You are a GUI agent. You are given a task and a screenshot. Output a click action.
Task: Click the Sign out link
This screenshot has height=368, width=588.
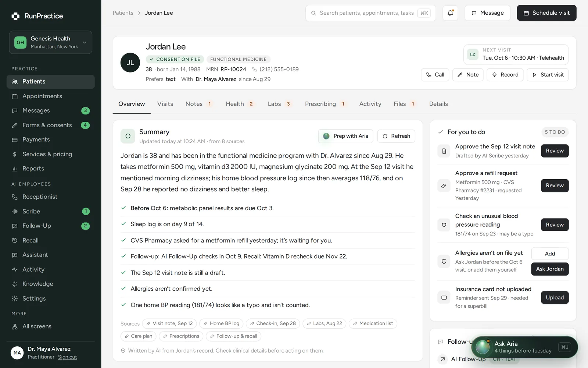pos(67,357)
